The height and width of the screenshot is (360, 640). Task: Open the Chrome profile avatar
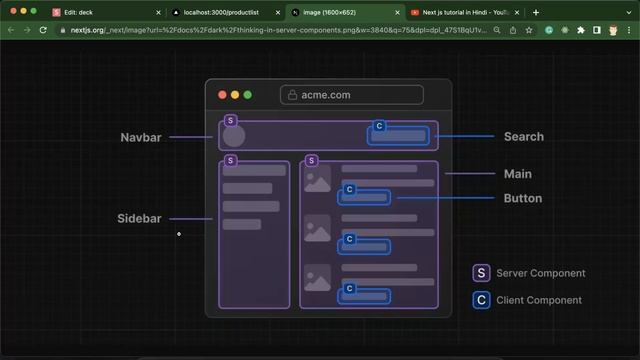(x=613, y=30)
